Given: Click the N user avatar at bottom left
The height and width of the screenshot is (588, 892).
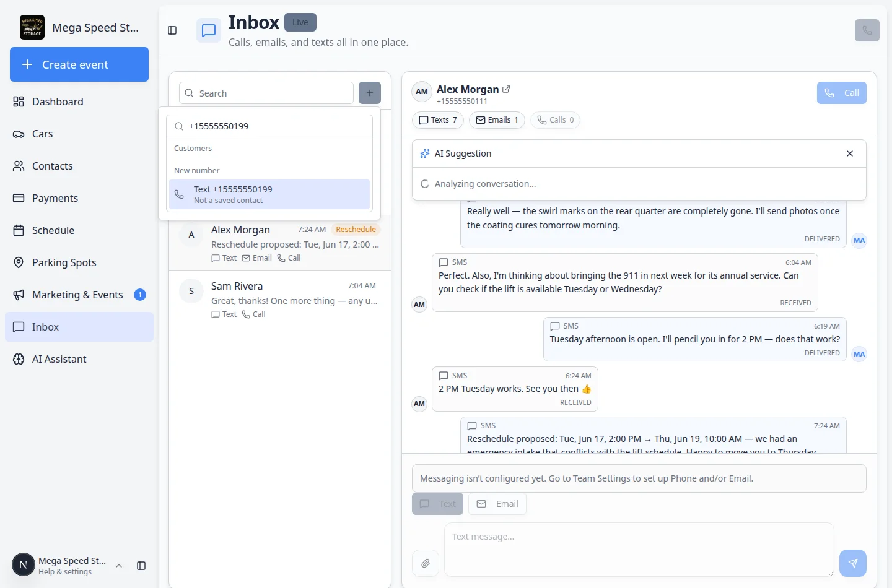Looking at the screenshot, I should point(24,564).
